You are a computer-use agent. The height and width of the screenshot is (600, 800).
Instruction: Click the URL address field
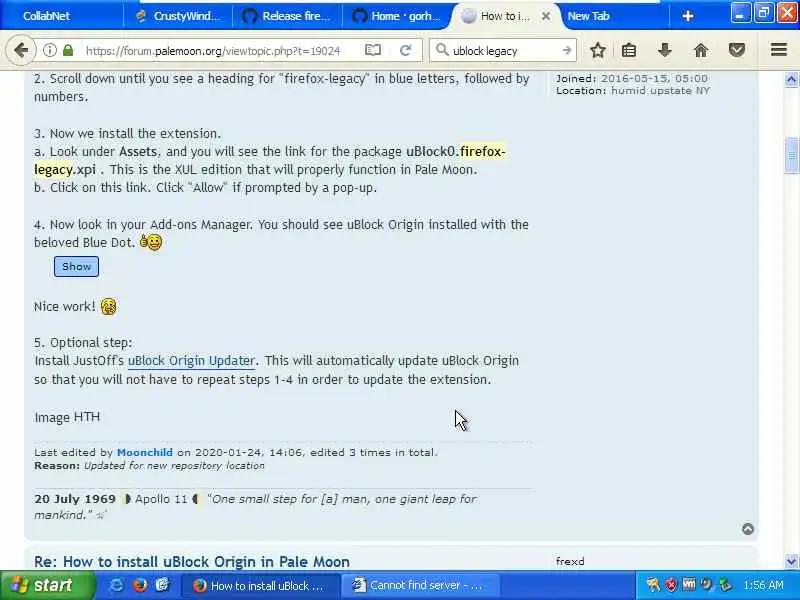[x=212, y=51]
